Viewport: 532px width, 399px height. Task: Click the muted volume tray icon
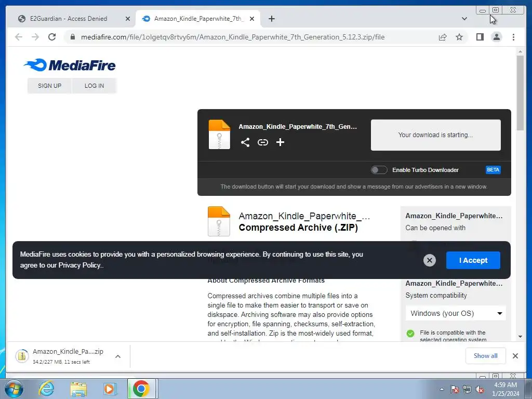(x=480, y=390)
